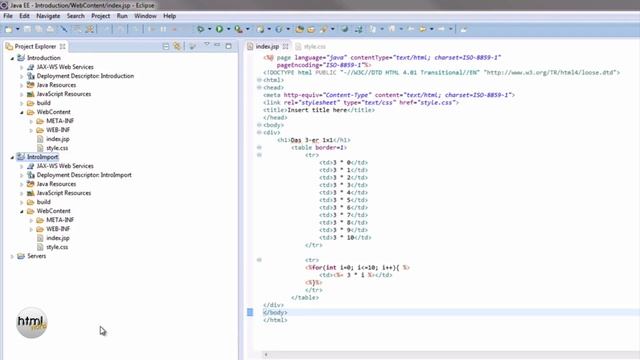The width and height of the screenshot is (640, 360).
Task: Open dropdown arrow next to Run icon
Action: 228,29
